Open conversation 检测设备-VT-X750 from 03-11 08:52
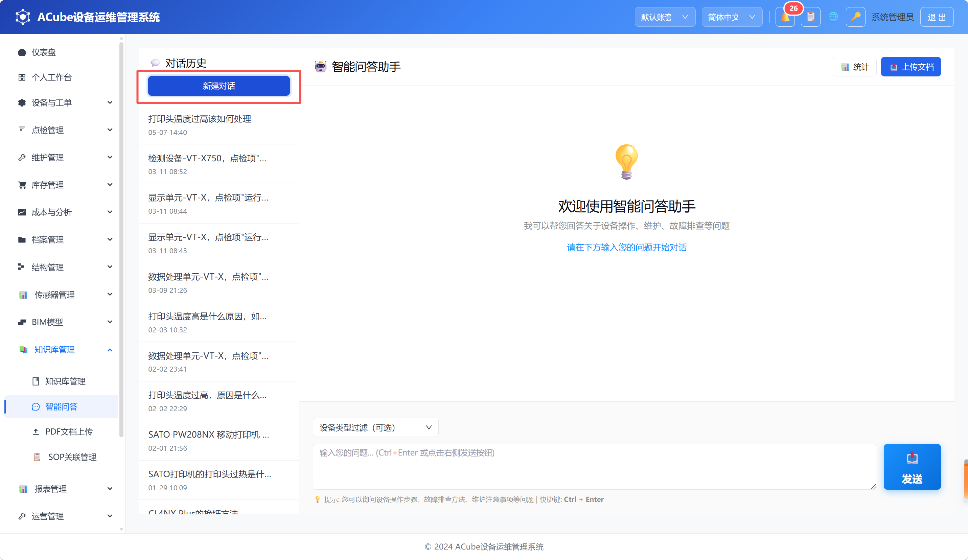The image size is (968, 560). pyautogui.click(x=218, y=164)
